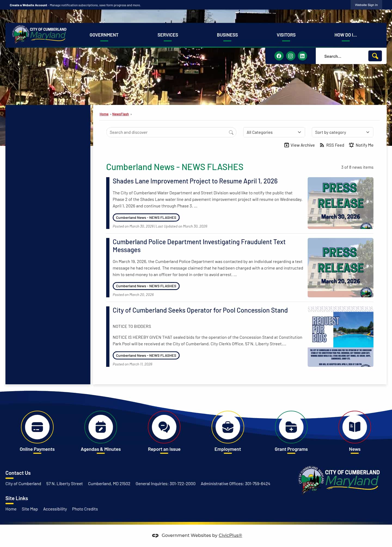Viewport: 392px width, 547px height.
Task: Click category tag under Police Department article
Action: [146, 286]
